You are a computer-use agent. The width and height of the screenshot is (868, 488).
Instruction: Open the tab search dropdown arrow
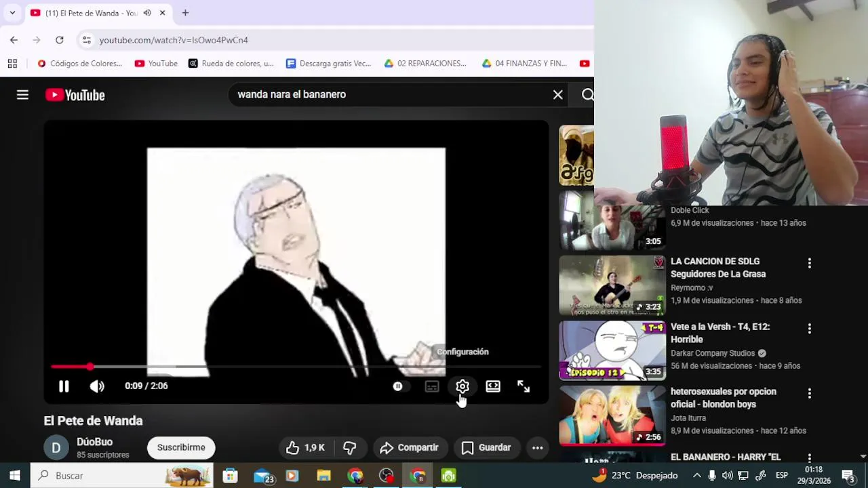tap(12, 13)
